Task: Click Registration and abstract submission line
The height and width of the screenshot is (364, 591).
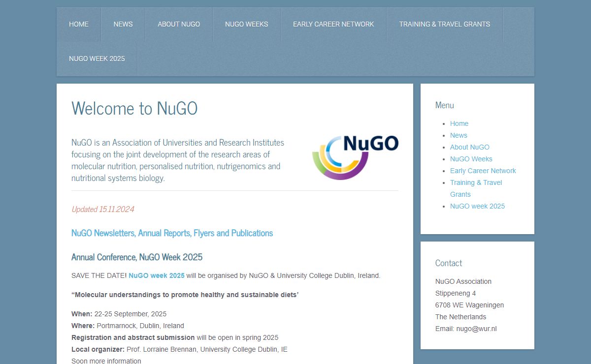Action: point(175,337)
